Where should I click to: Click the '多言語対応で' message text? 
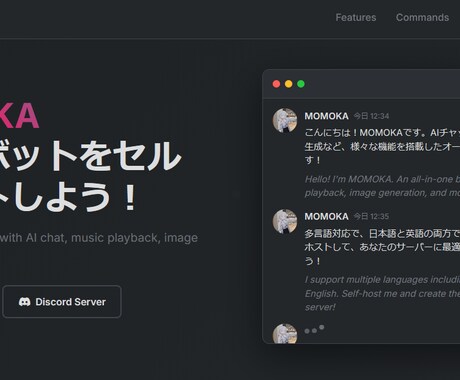tap(382, 247)
